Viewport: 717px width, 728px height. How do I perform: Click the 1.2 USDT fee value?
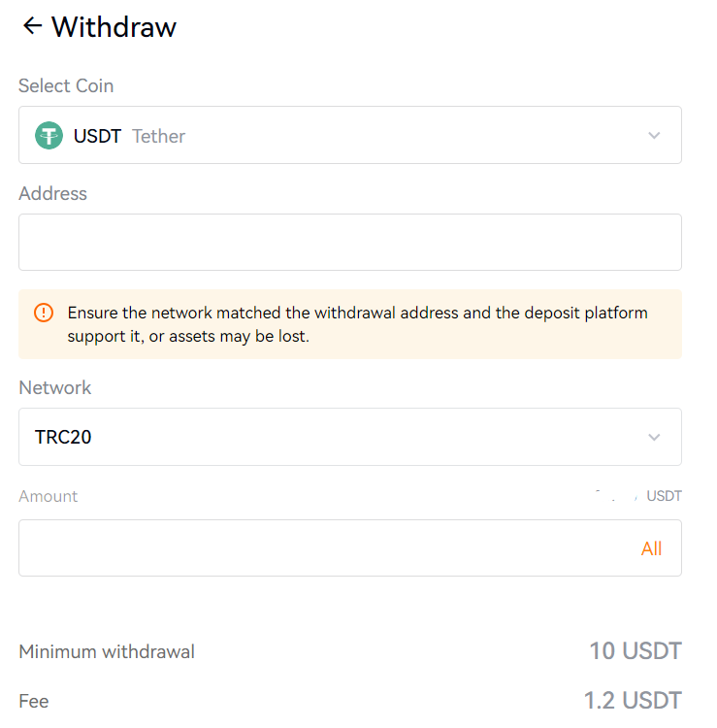pyautogui.click(x=632, y=700)
